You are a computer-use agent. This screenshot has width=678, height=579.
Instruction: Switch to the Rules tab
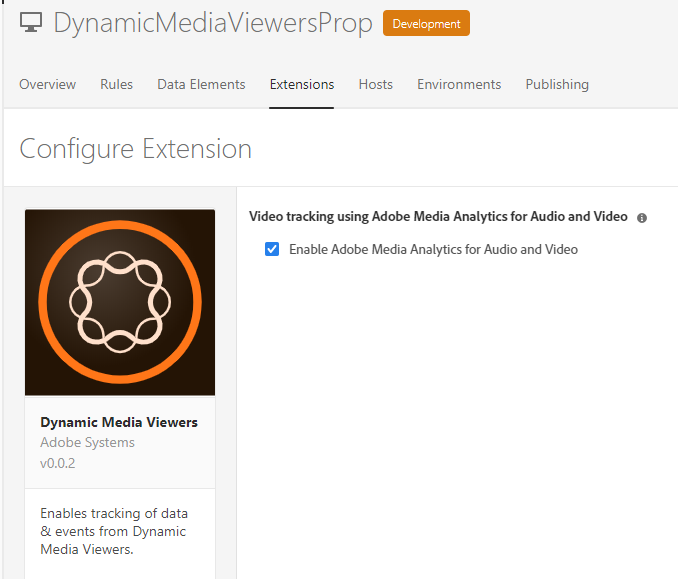(x=116, y=84)
